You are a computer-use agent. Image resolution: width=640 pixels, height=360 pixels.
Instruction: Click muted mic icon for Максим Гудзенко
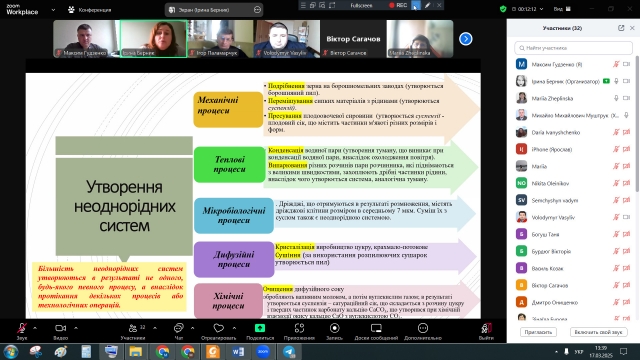(616, 64)
